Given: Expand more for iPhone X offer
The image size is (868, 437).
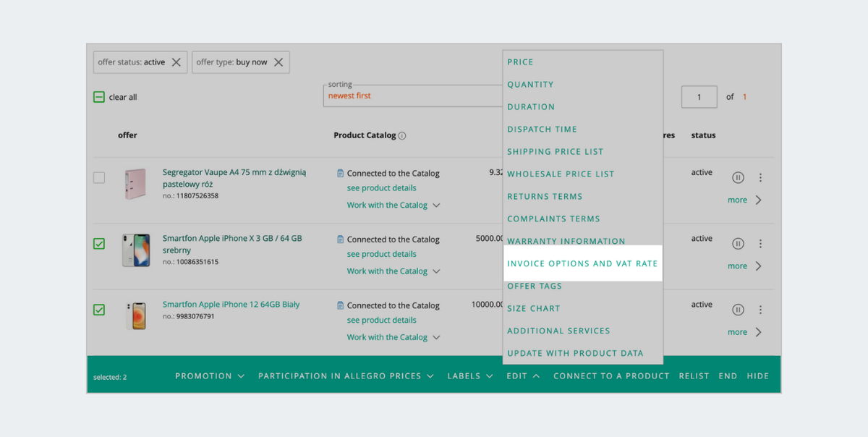Looking at the screenshot, I should tap(745, 266).
